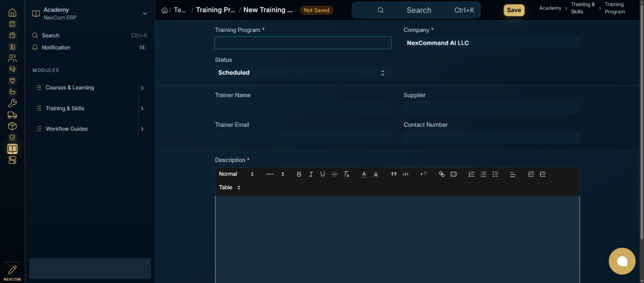Insert a checklist in Description editor
The height and width of the screenshot is (283, 644).
495,174
